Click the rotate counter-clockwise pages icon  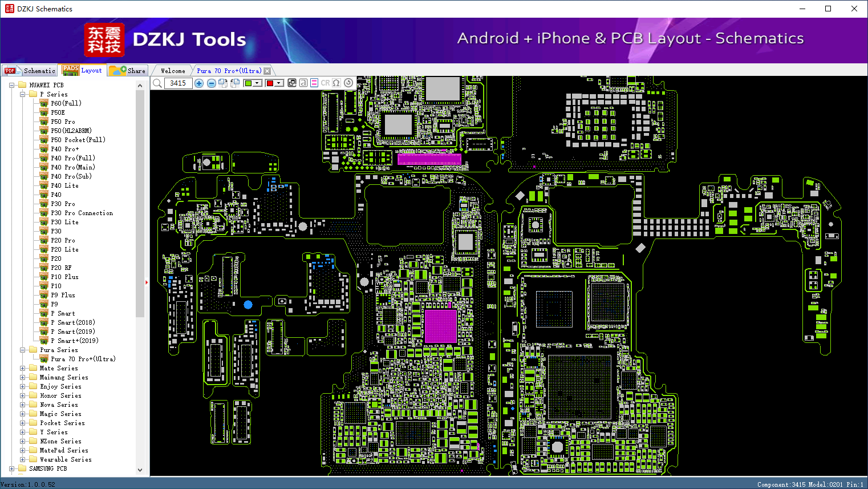pyautogui.click(x=234, y=83)
